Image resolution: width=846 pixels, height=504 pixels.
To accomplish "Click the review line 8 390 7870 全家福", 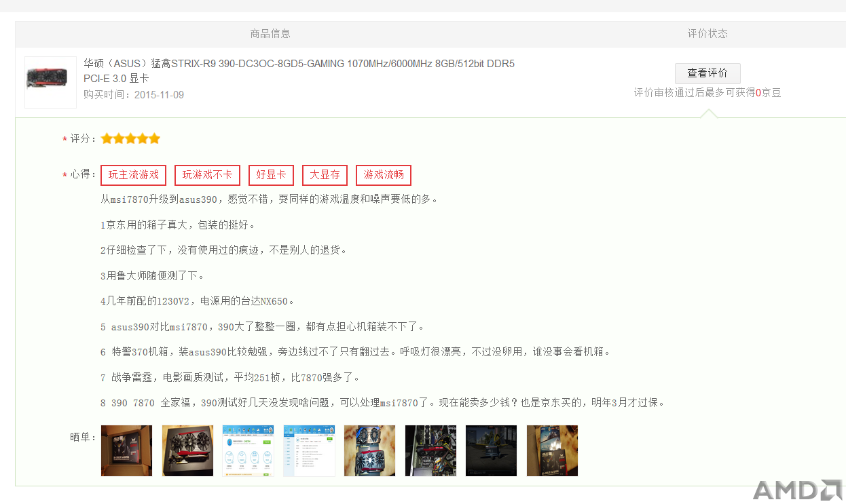I will [x=382, y=403].
